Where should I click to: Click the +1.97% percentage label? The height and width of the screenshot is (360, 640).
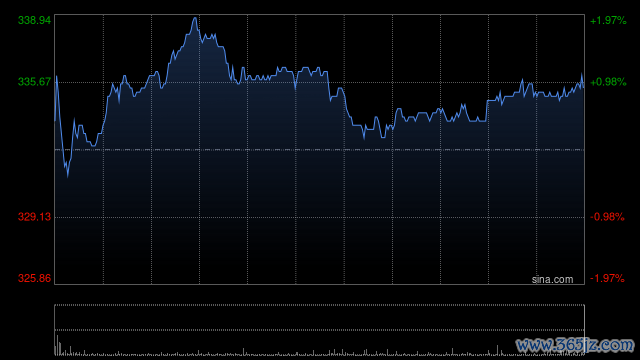(608, 20)
